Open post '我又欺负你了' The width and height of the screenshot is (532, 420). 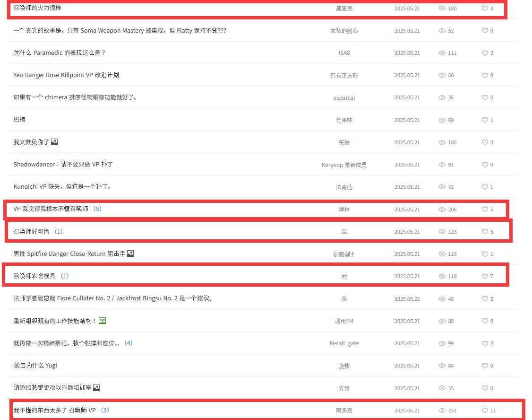(31, 142)
